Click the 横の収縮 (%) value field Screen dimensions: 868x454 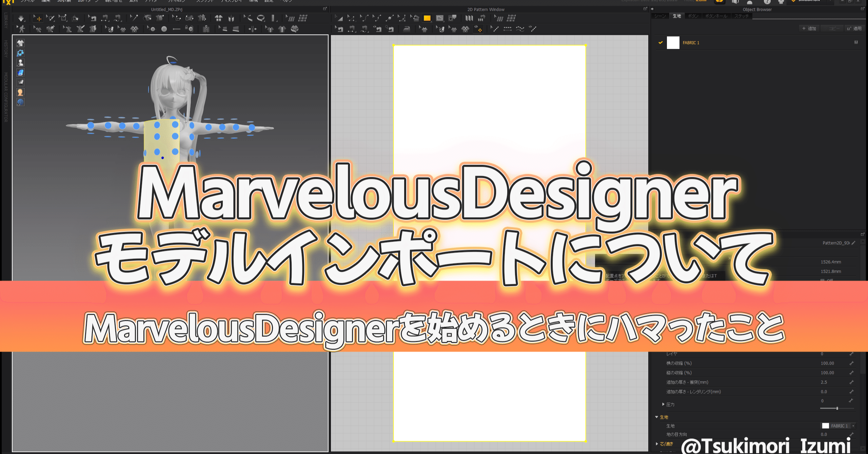coord(827,363)
